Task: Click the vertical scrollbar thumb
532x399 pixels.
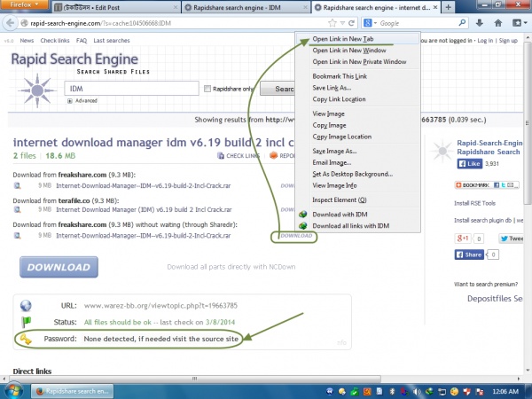Action: (528, 122)
